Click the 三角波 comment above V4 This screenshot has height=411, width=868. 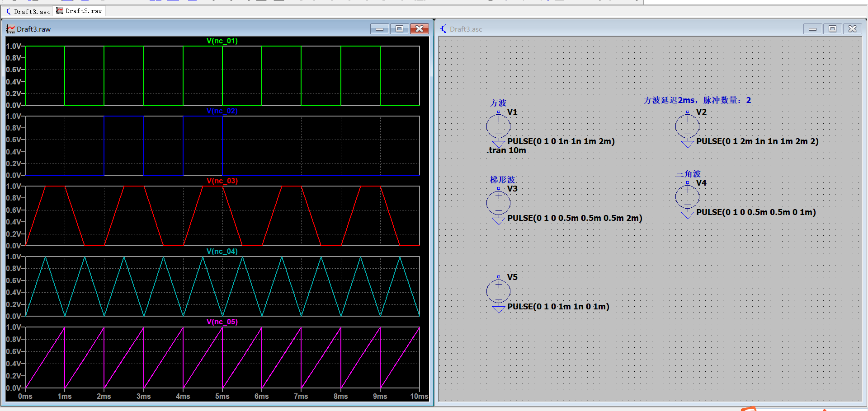click(688, 174)
